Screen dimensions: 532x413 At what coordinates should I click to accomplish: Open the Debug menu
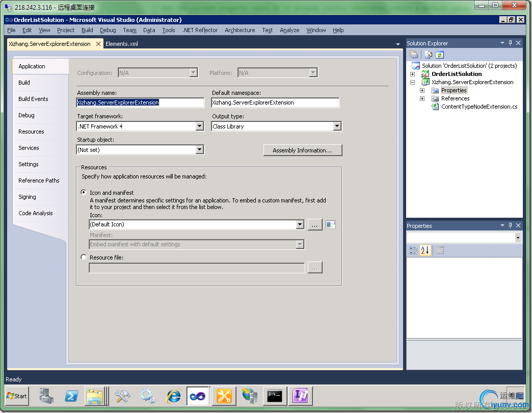click(108, 30)
